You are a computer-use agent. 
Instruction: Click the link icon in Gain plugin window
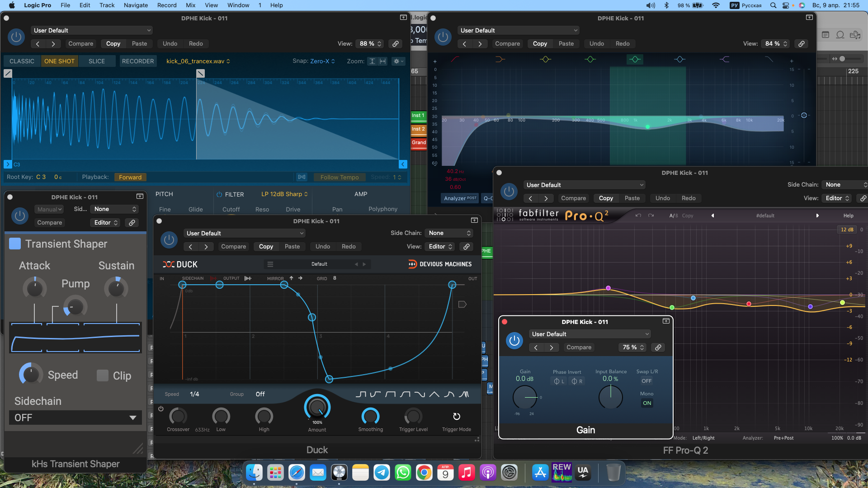click(658, 347)
